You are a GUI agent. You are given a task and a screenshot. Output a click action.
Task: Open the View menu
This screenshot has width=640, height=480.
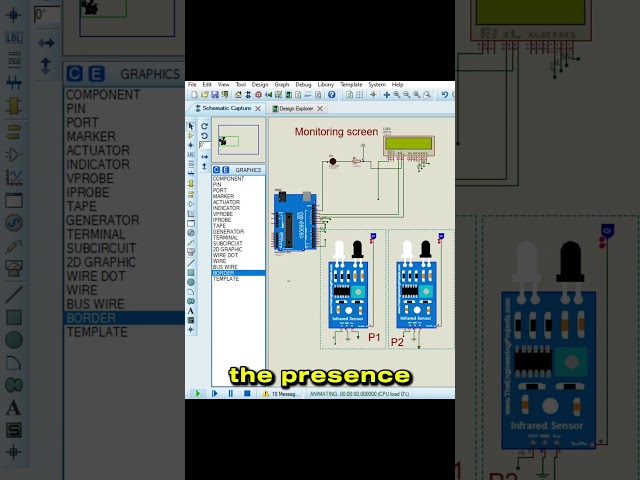(x=224, y=84)
